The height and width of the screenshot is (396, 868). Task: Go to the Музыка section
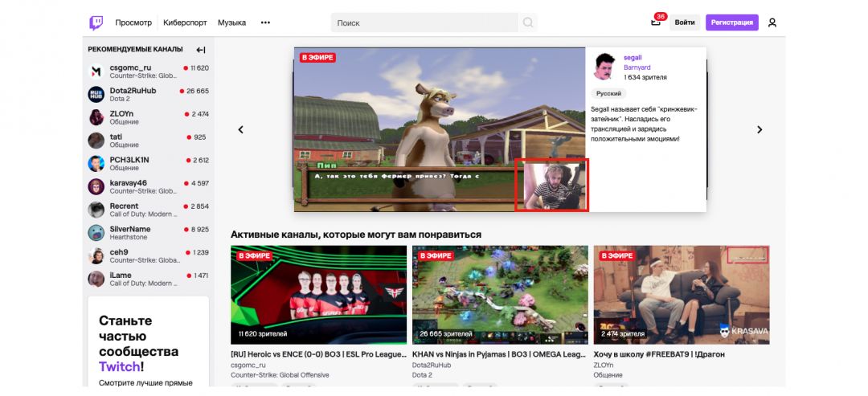click(x=231, y=22)
